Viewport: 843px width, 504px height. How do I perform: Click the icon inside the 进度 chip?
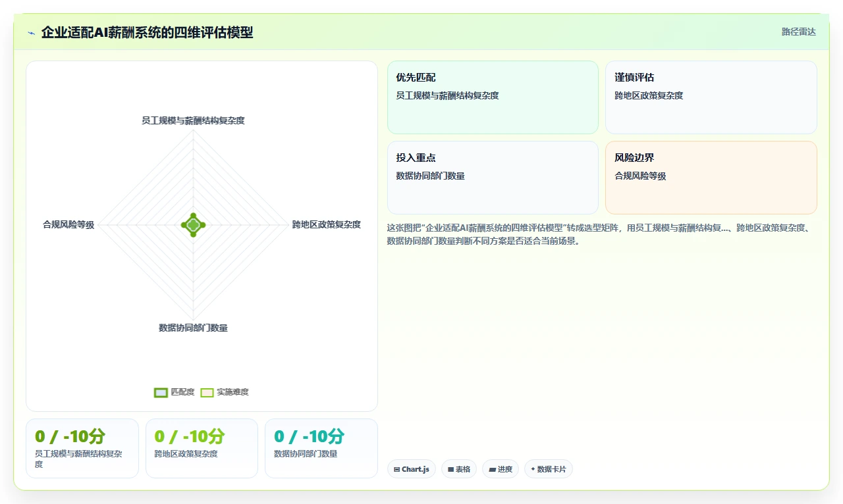click(x=492, y=470)
